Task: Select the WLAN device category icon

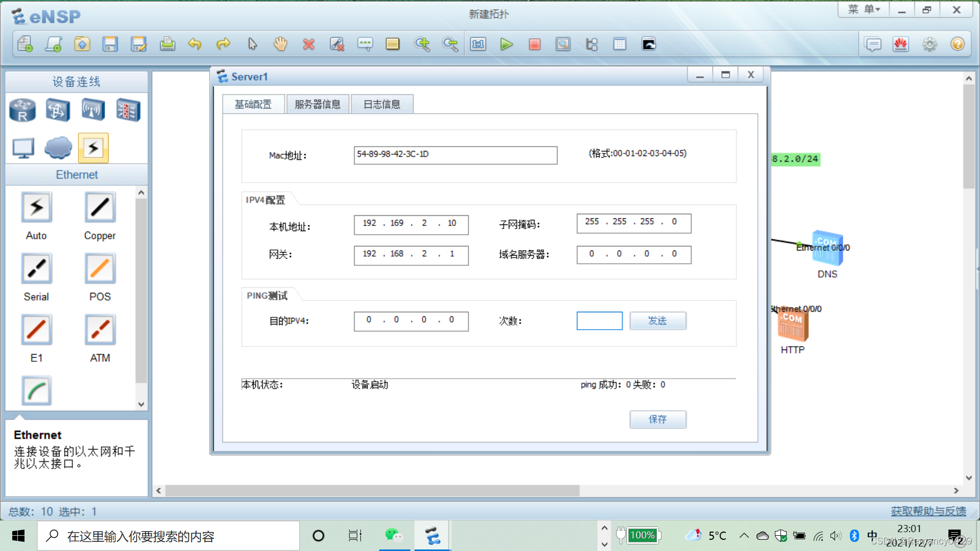Action: [x=93, y=110]
